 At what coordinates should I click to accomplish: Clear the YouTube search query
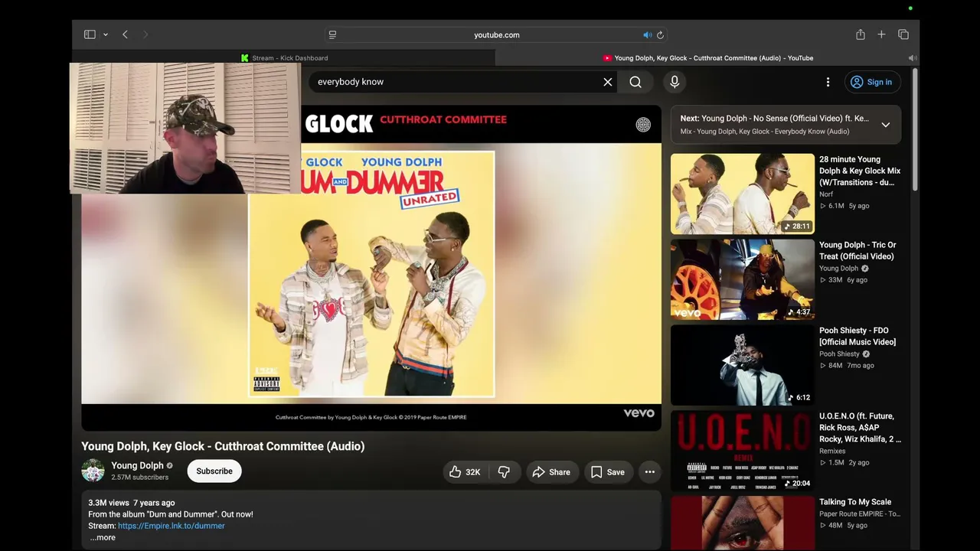click(x=608, y=82)
